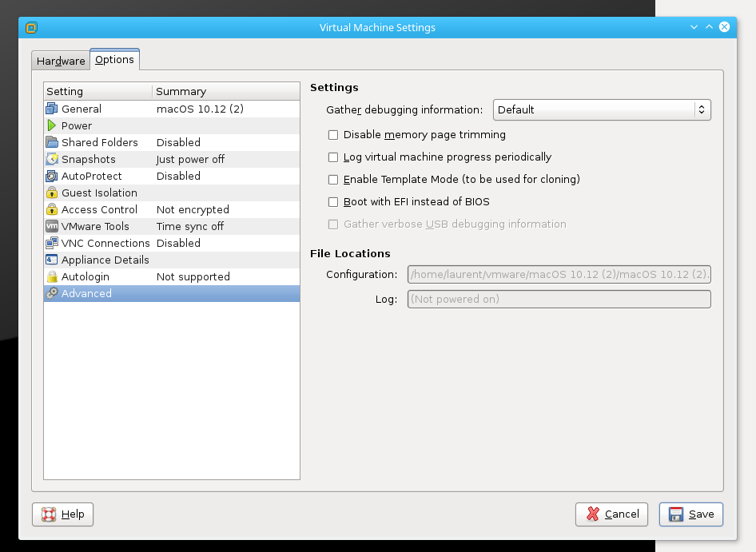Click the Guest Isolation lock icon
The height and width of the screenshot is (552, 756).
pyautogui.click(x=52, y=193)
